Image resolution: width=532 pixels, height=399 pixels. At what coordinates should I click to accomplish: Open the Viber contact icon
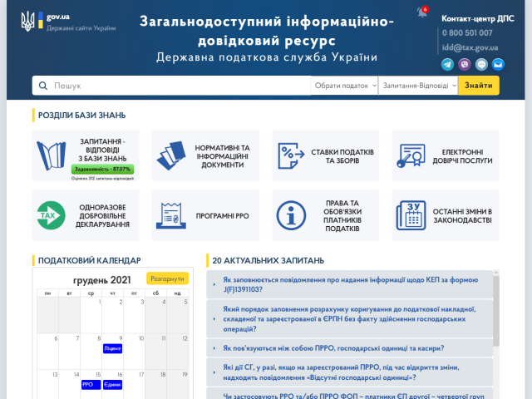[465, 64]
